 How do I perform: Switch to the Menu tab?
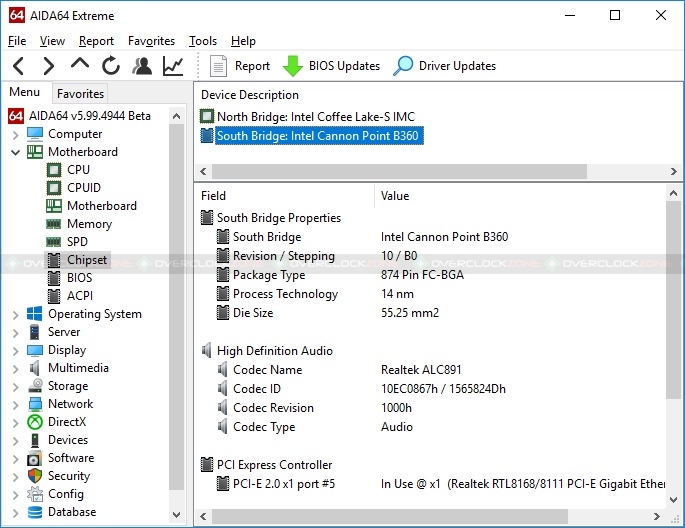tap(24, 92)
